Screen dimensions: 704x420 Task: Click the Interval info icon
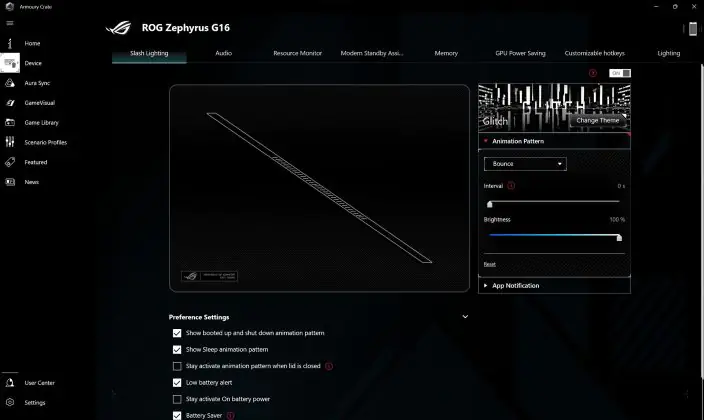coord(511,186)
